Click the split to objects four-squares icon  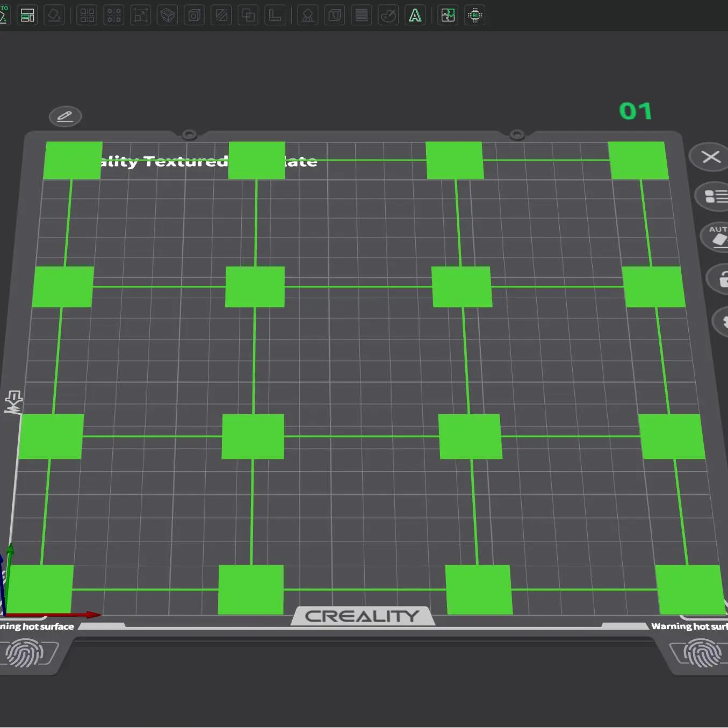tap(87, 15)
